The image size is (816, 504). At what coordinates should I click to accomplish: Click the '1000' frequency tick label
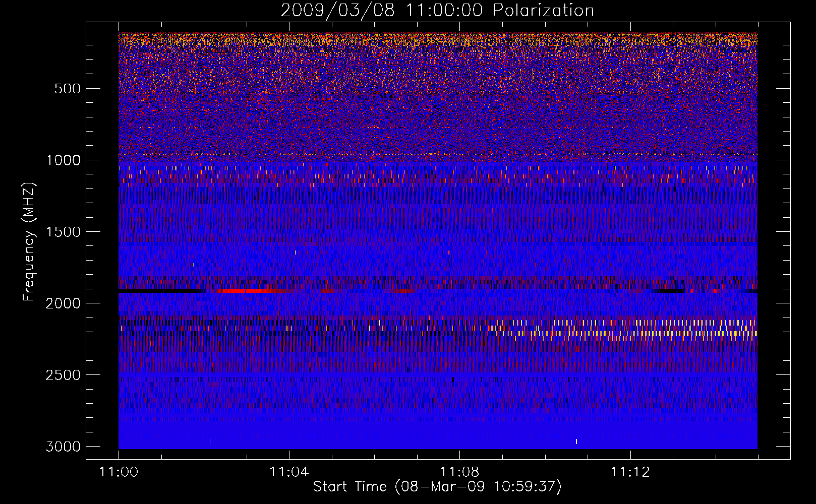point(63,160)
